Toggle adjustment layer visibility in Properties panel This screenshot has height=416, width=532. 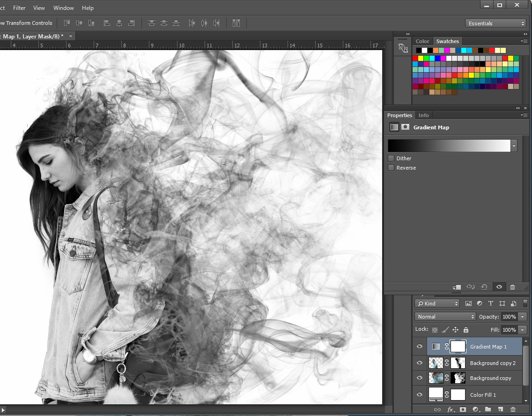click(x=499, y=287)
